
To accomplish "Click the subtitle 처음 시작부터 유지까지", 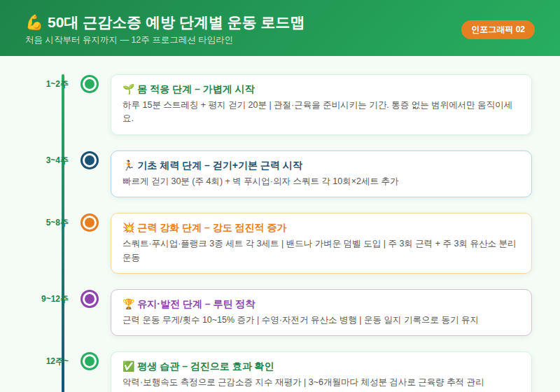I will click(x=71, y=40).
